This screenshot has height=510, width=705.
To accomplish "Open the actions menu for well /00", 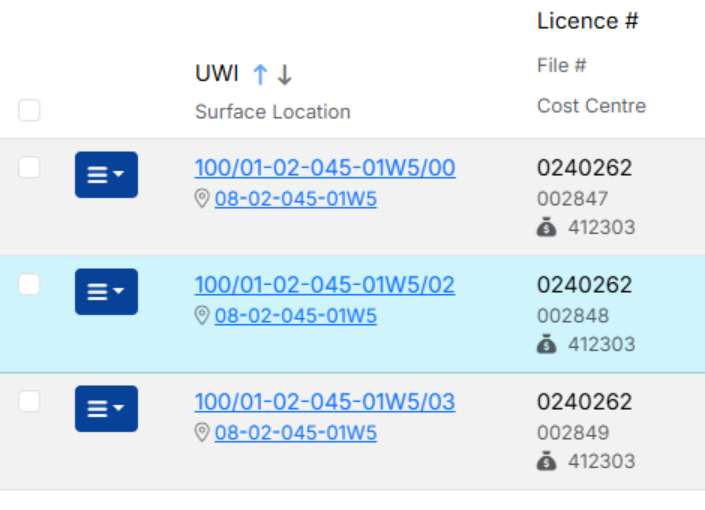I will (x=106, y=175).
